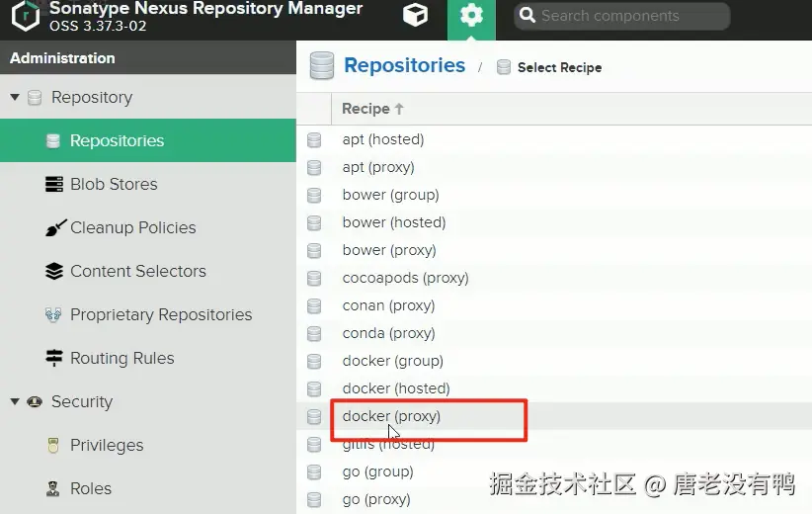
Task: Click the Repository section database icon
Action: [x=35, y=97]
